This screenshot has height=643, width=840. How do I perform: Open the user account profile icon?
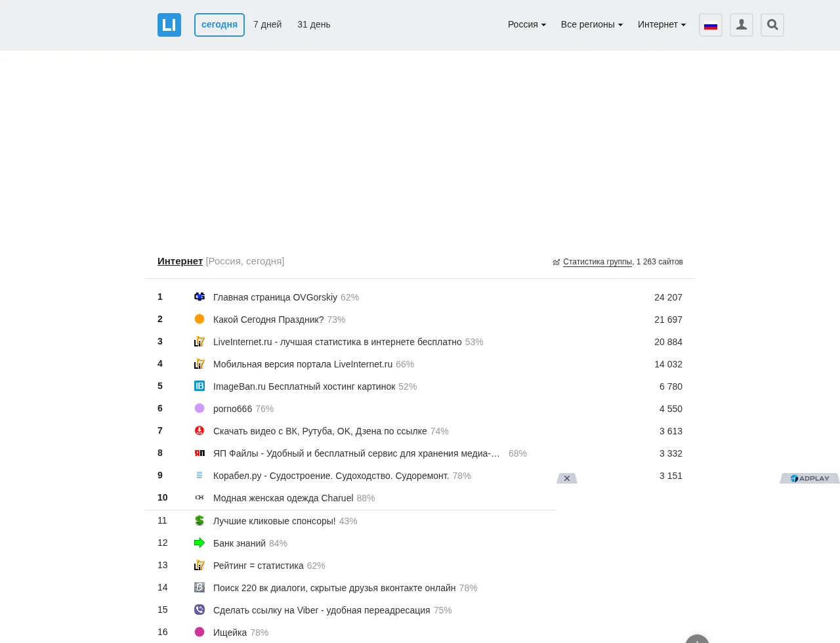pos(742,25)
